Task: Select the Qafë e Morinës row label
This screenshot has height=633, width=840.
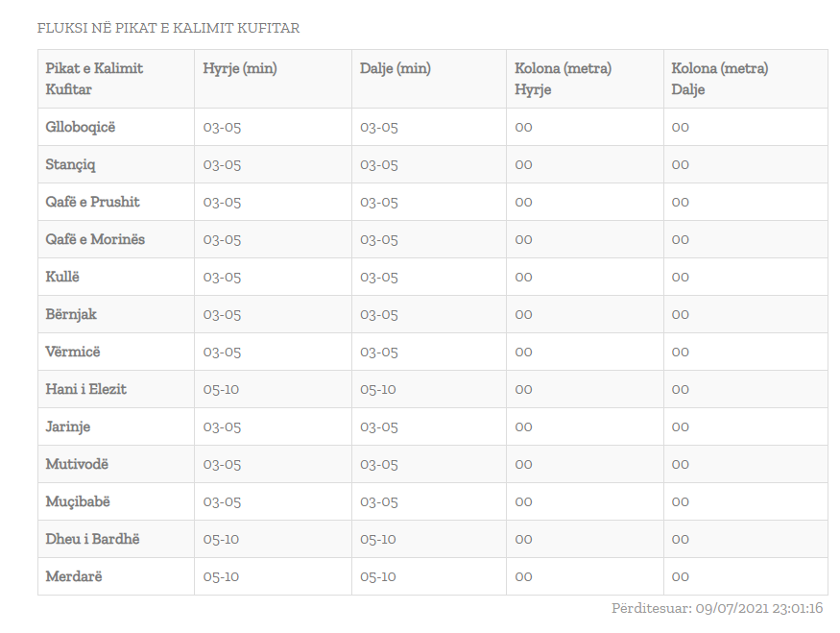Action: 95,239
